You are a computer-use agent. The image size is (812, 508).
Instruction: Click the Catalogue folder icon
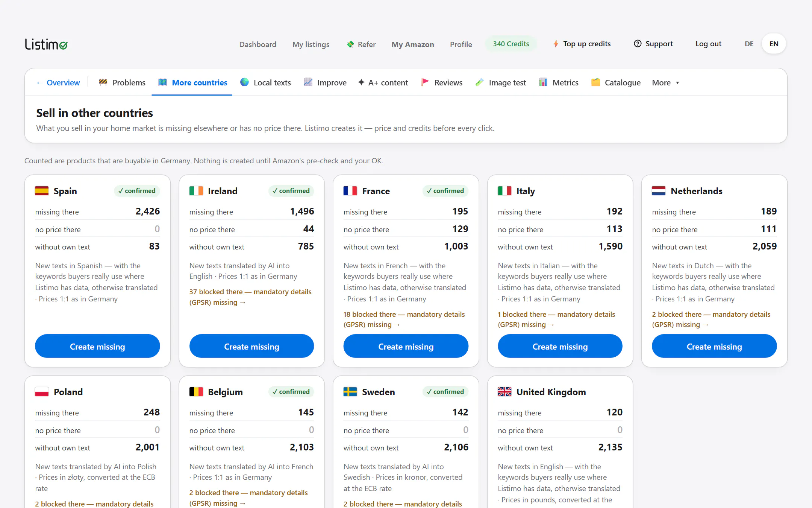click(x=595, y=82)
